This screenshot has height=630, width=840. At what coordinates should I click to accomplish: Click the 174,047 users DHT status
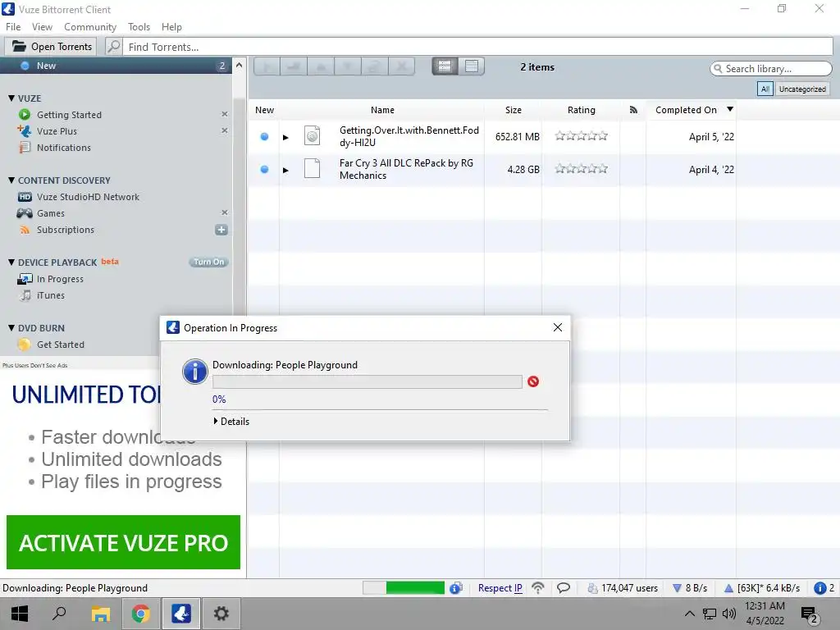(623, 587)
